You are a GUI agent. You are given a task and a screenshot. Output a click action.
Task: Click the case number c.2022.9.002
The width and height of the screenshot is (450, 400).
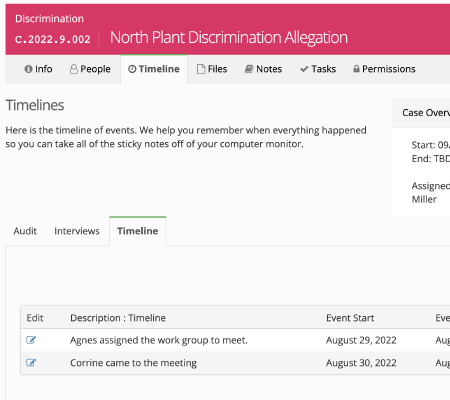coord(53,39)
